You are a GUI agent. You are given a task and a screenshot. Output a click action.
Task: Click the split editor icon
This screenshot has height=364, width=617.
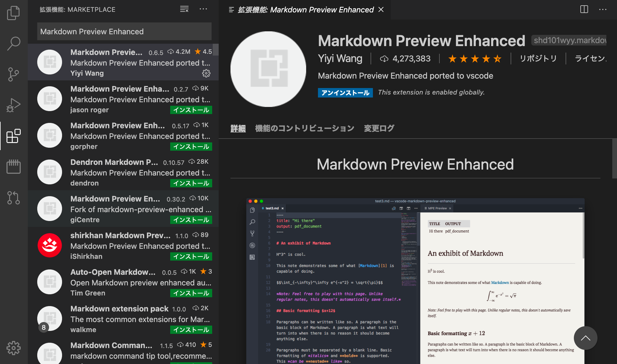584,9
